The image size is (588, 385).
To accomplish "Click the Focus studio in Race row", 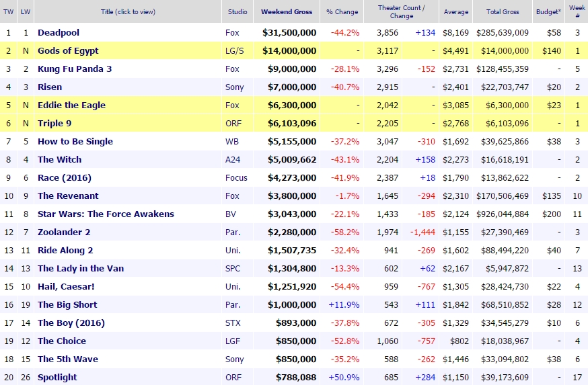I will pyautogui.click(x=236, y=178).
